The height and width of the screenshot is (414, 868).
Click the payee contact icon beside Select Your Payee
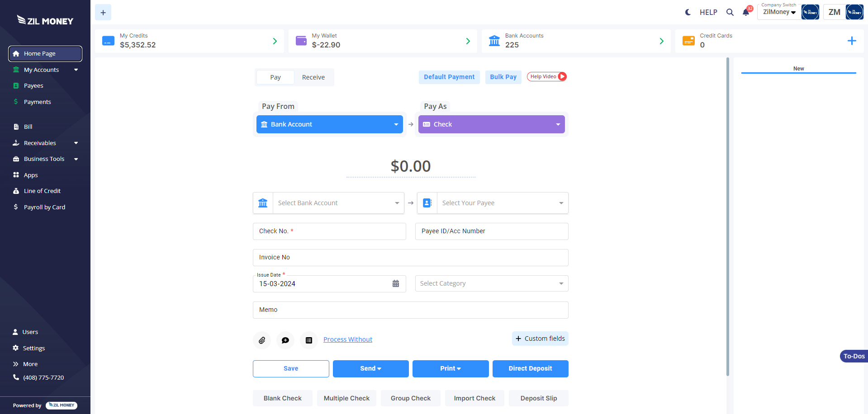pyautogui.click(x=427, y=203)
